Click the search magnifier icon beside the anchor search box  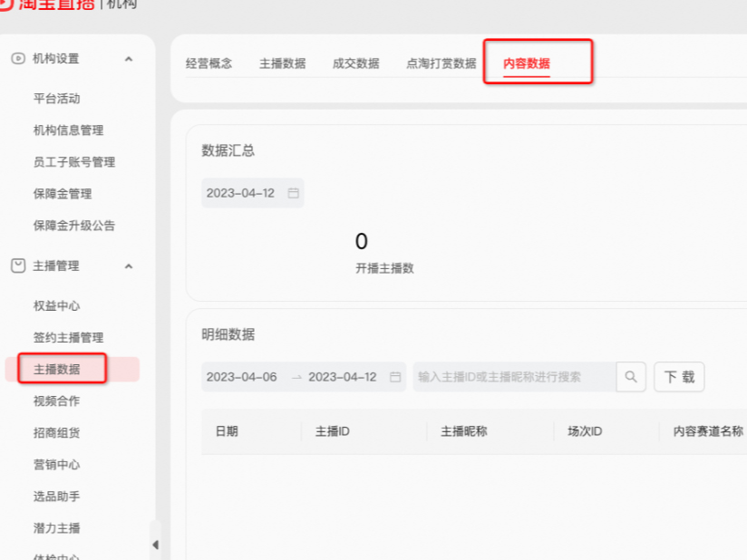click(x=630, y=376)
